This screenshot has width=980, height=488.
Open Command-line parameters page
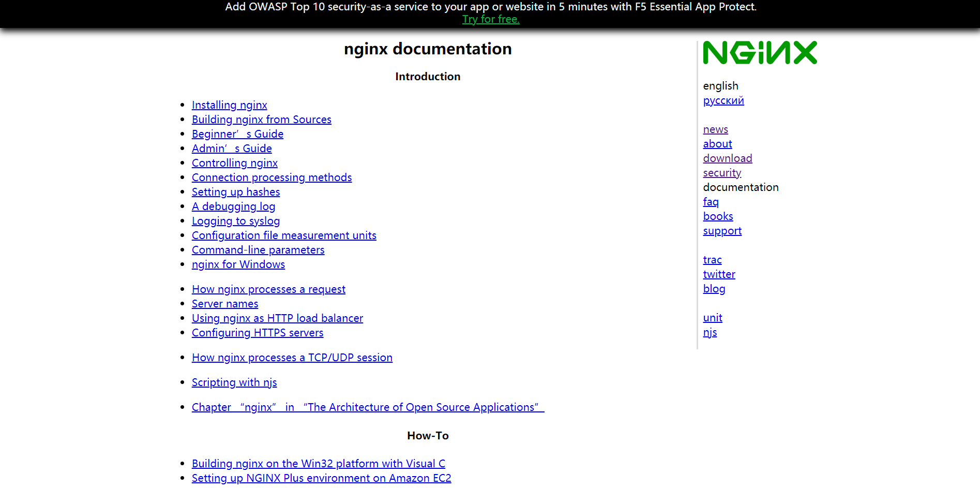[x=258, y=249]
